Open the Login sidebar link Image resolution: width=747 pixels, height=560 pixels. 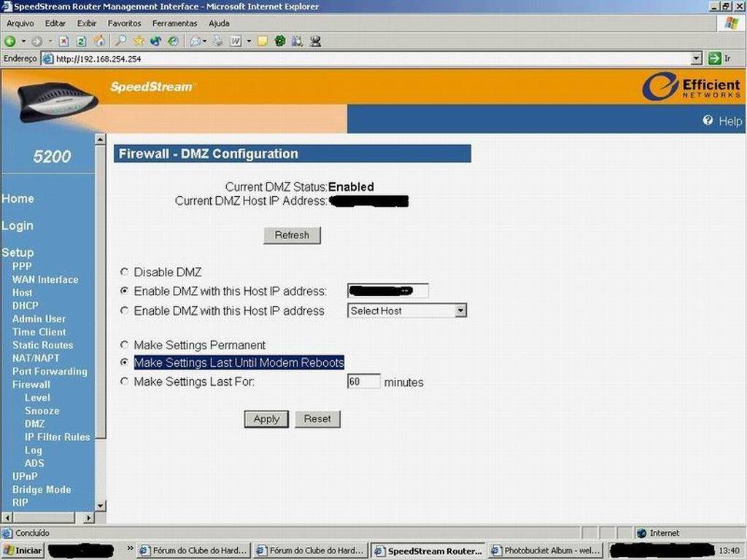click(18, 225)
